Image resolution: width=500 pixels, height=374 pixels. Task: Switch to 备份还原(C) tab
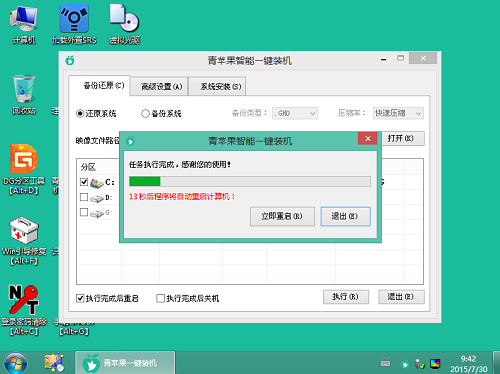pyautogui.click(x=99, y=86)
